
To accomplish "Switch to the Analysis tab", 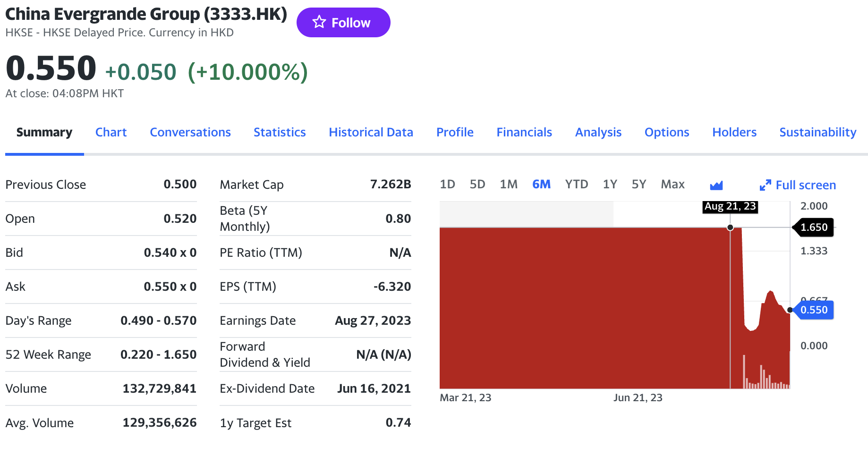I will click(x=598, y=132).
